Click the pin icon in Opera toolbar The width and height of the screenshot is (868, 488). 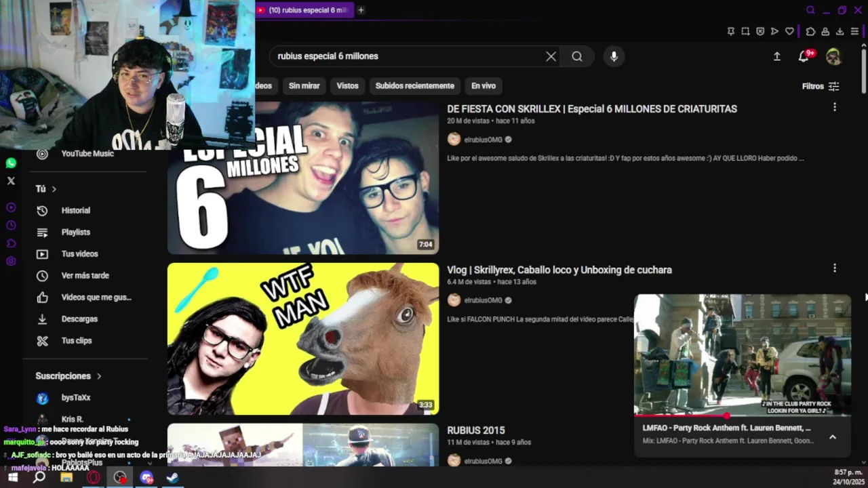(x=730, y=31)
